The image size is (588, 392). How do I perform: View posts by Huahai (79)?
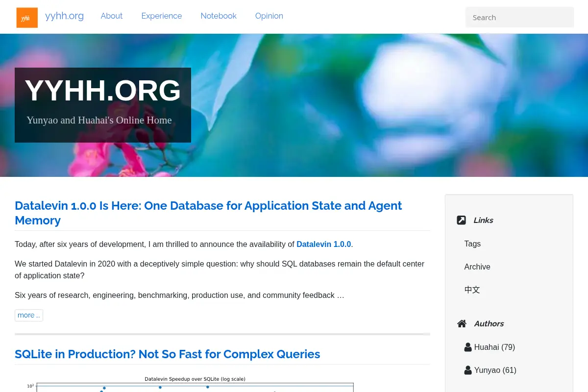(x=494, y=347)
